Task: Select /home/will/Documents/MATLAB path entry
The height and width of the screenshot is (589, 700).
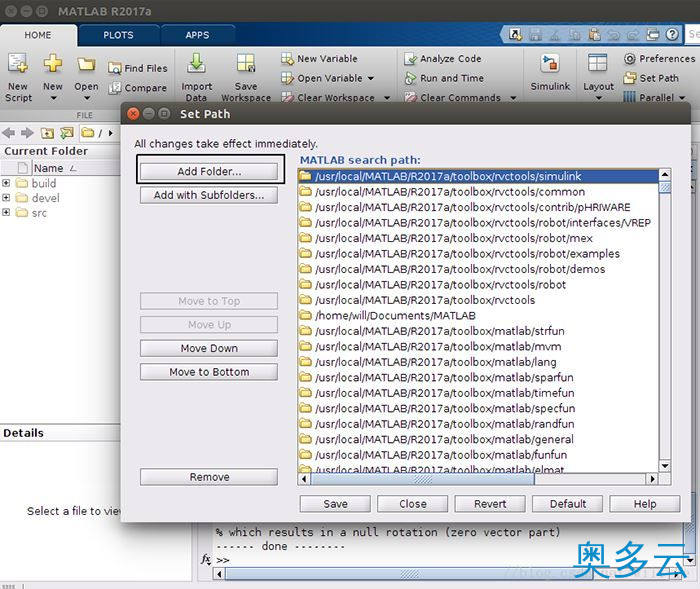Action: 478,315
